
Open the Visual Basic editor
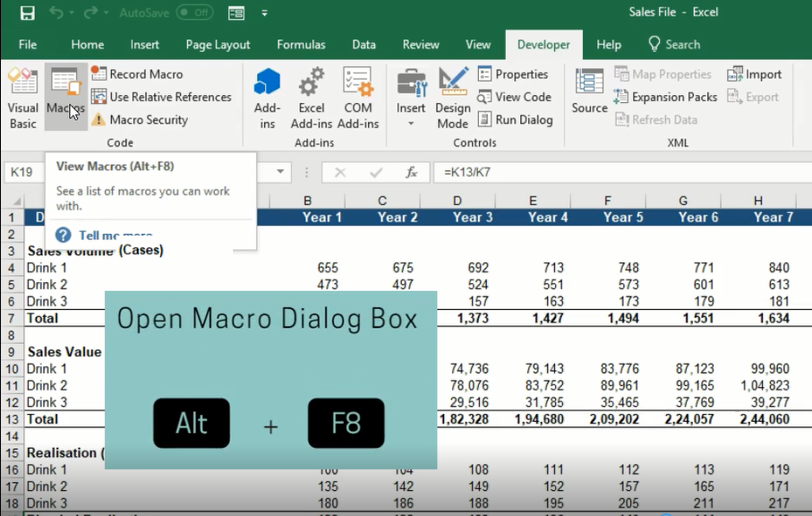tap(22, 99)
